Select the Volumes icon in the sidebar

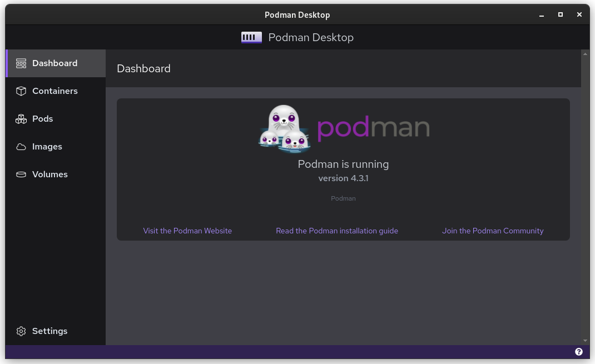click(x=21, y=174)
